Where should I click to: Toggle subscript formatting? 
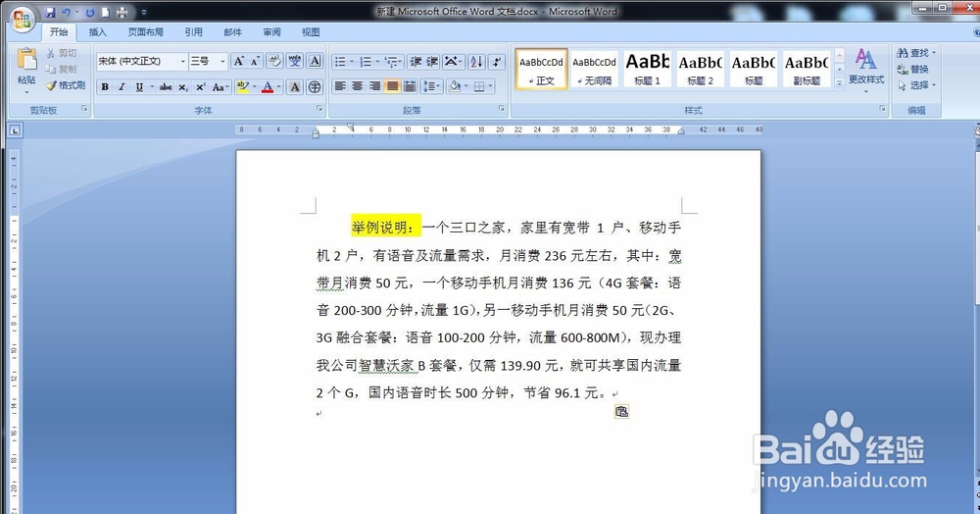(x=183, y=87)
